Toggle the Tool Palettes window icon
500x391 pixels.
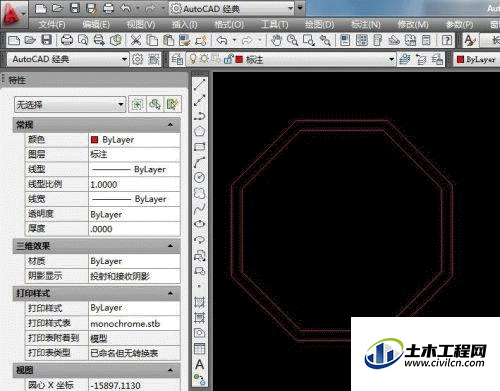coord(377,40)
